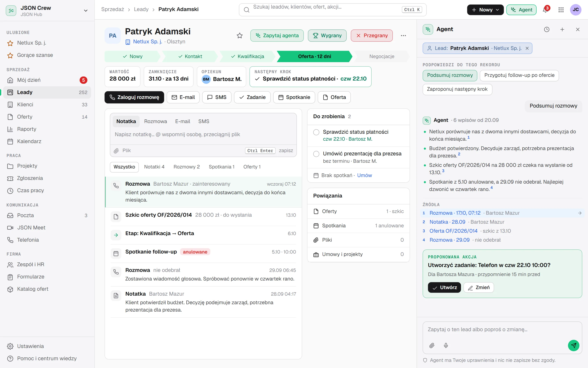
Task: Open Zespół i HR
Action: [x=47, y=265]
